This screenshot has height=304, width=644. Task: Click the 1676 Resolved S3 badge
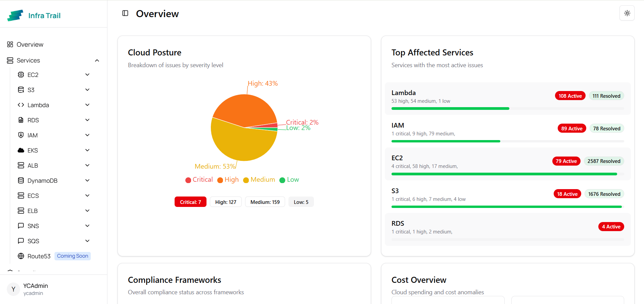(604, 194)
